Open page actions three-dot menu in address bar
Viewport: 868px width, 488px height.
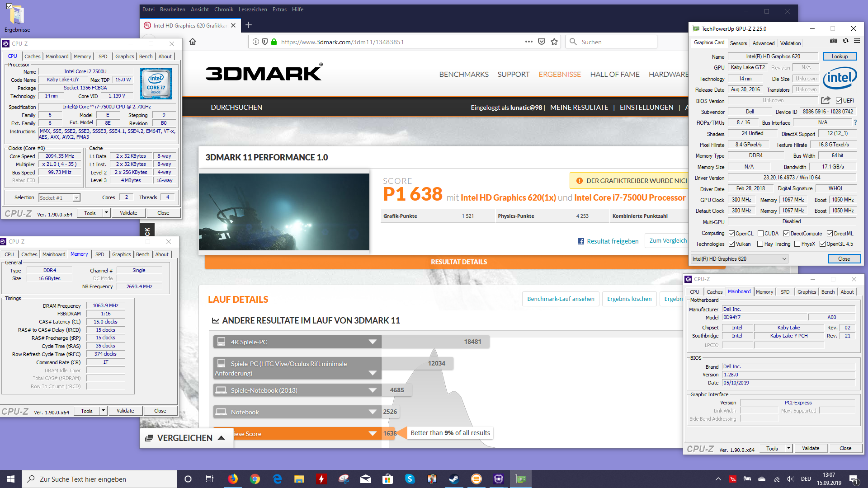click(x=528, y=42)
